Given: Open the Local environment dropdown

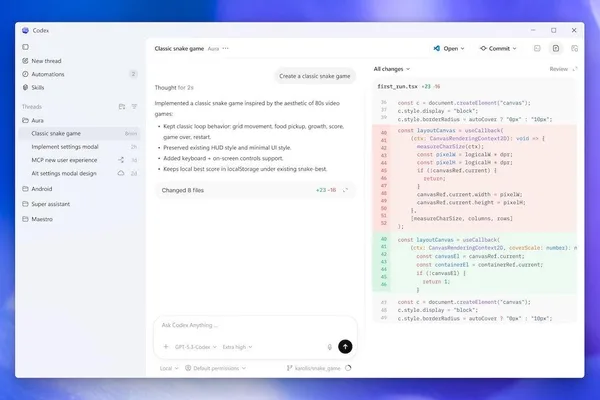Looking at the screenshot, I should [x=169, y=368].
